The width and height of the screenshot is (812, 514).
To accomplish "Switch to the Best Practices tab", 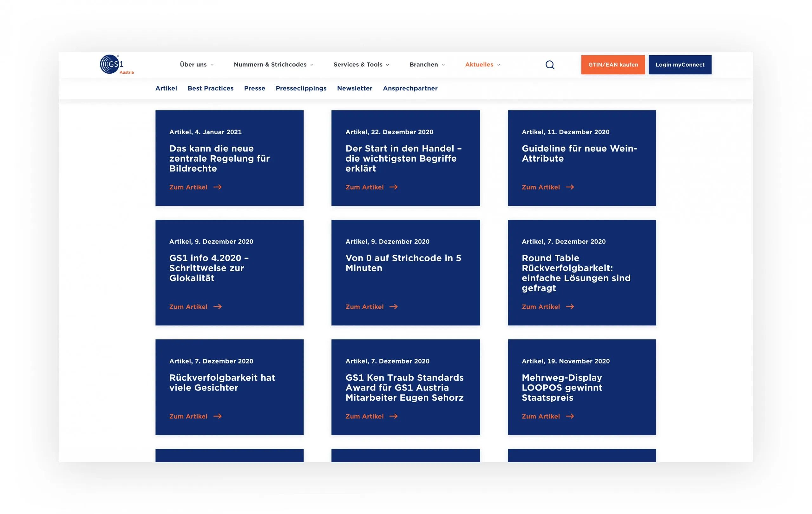I will tap(210, 88).
